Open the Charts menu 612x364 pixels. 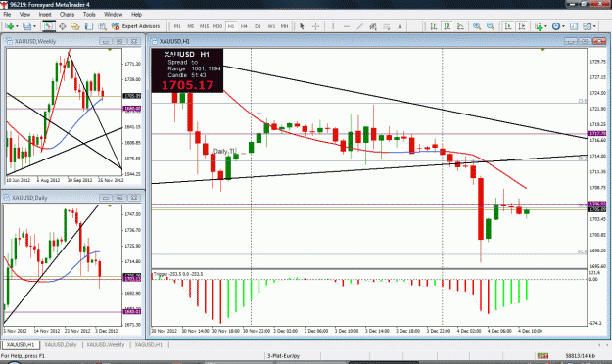(x=67, y=14)
